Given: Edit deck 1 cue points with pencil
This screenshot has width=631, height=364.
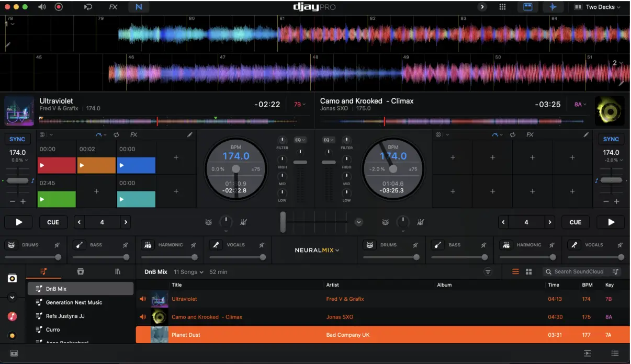Looking at the screenshot, I should point(190,135).
